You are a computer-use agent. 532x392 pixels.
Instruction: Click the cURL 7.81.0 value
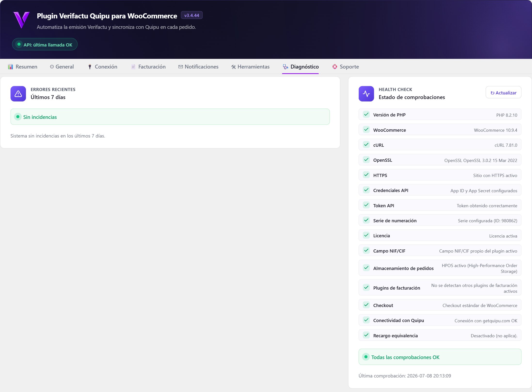tap(506, 145)
